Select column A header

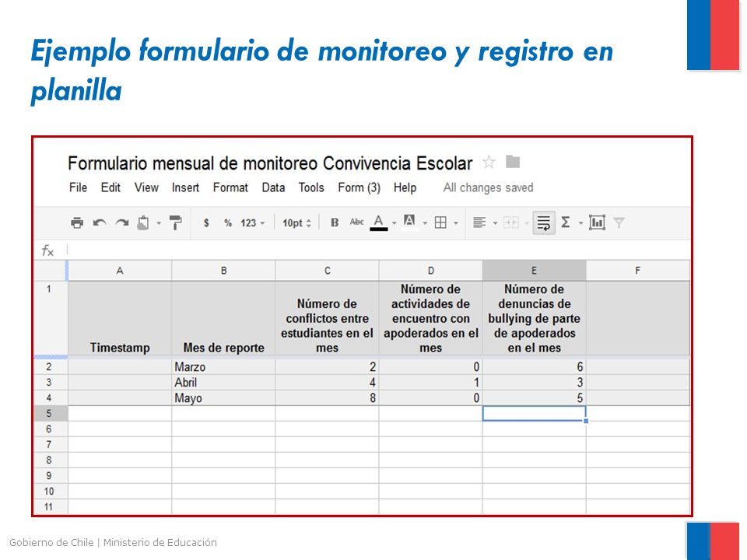[x=120, y=271]
